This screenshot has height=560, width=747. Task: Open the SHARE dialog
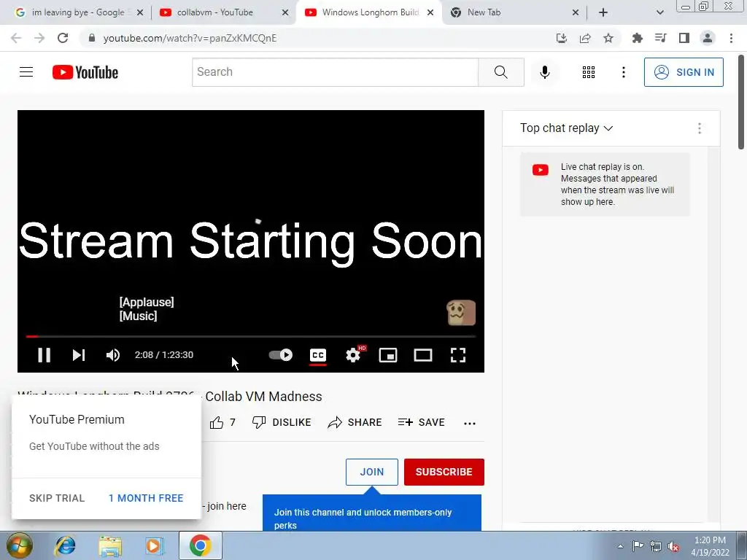[355, 422]
